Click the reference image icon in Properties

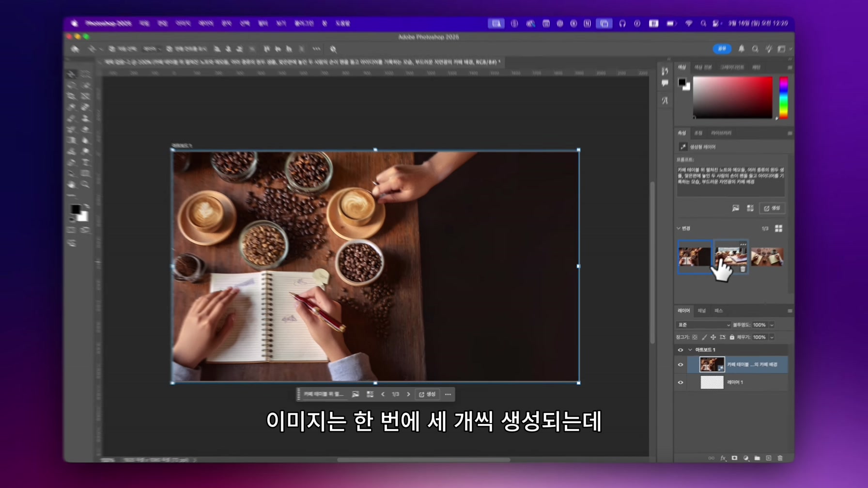736,208
